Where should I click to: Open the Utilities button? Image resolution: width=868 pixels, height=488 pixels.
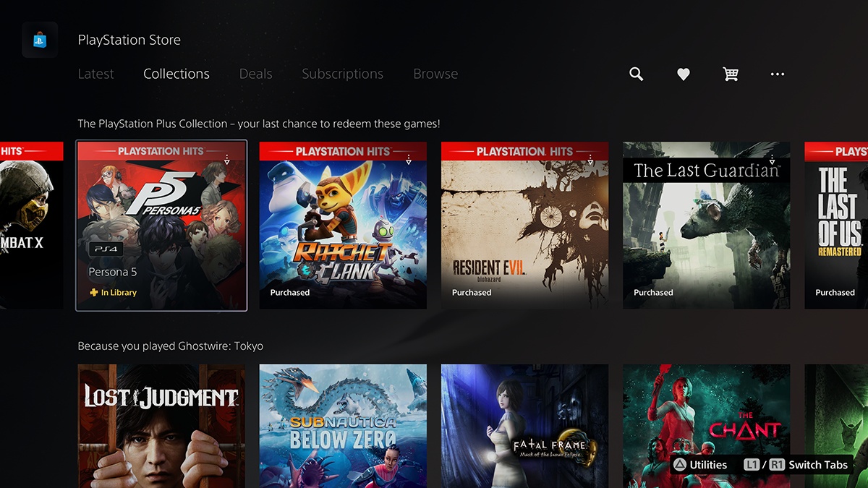point(699,465)
